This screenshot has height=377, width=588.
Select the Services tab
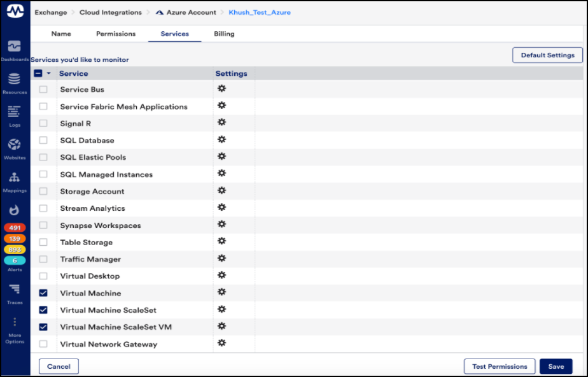(175, 34)
